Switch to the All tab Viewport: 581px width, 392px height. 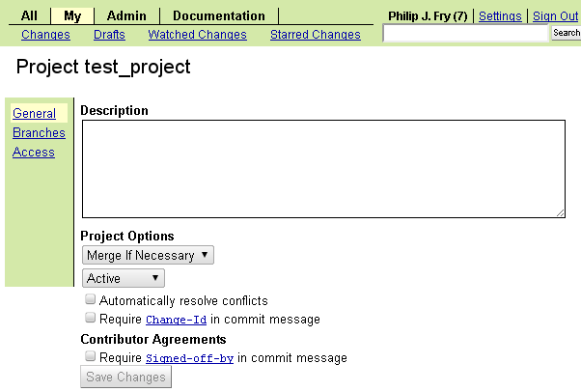coord(29,15)
